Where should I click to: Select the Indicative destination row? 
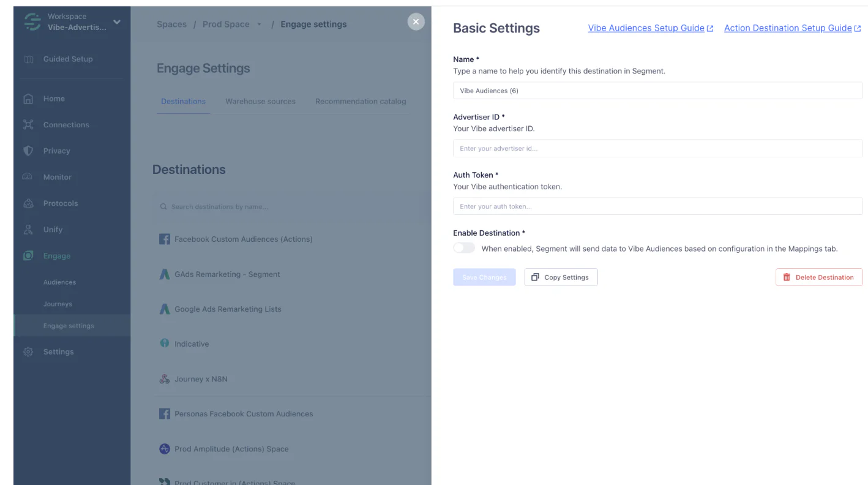click(292, 344)
